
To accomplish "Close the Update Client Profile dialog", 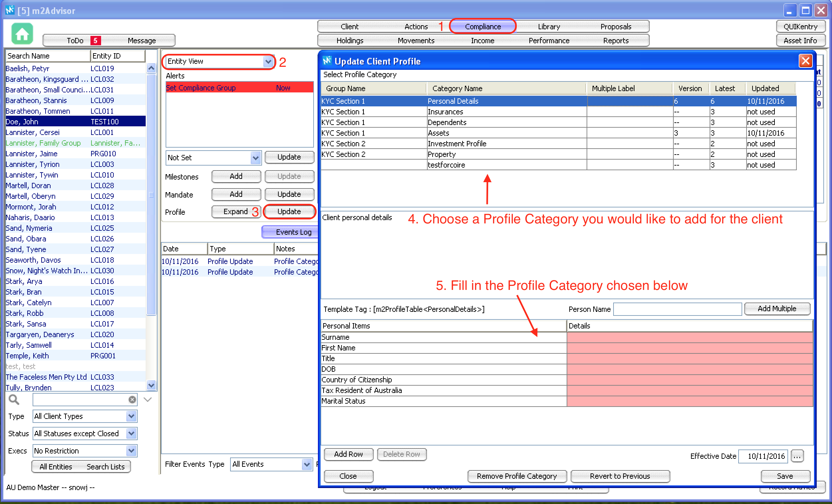I will coord(805,61).
